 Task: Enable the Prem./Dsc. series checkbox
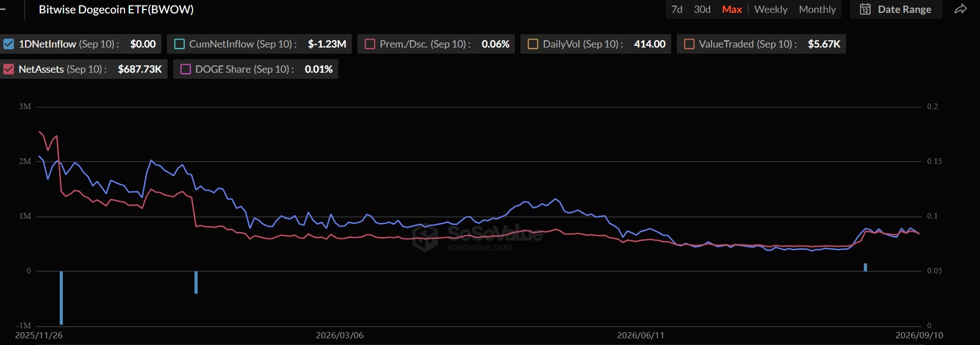(x=370, y=44)
